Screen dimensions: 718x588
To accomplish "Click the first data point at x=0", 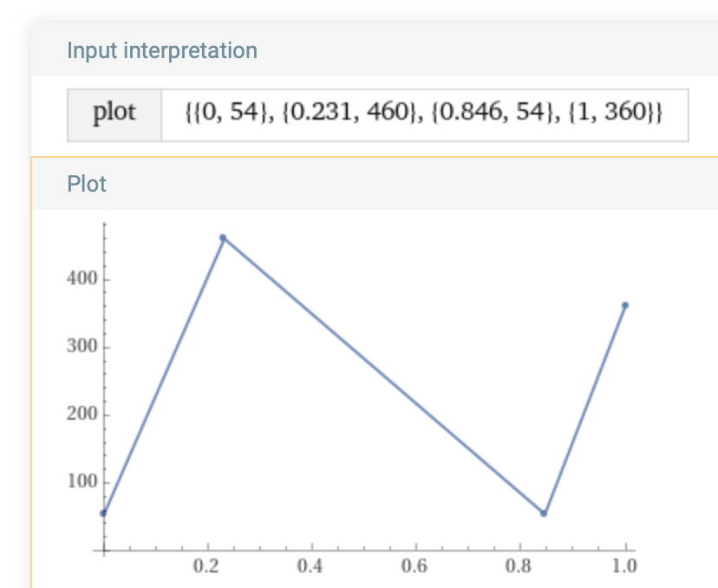I will [x=103, y=513].
